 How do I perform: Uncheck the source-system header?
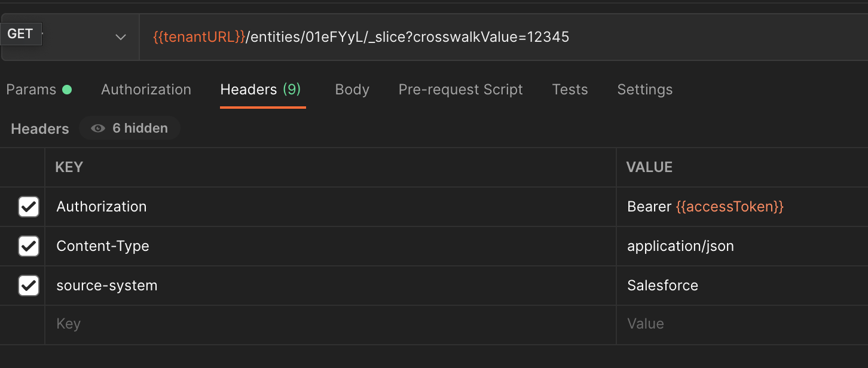click(29, 286)
